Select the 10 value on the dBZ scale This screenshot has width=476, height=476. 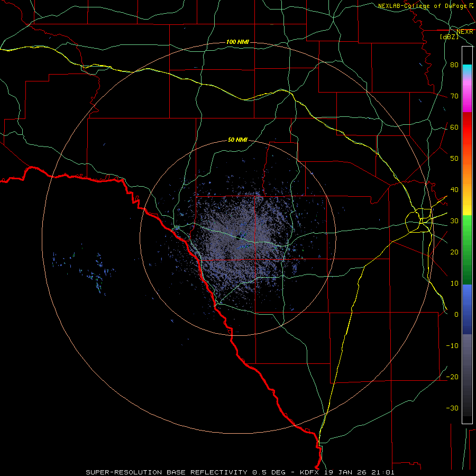coord(454,283)
